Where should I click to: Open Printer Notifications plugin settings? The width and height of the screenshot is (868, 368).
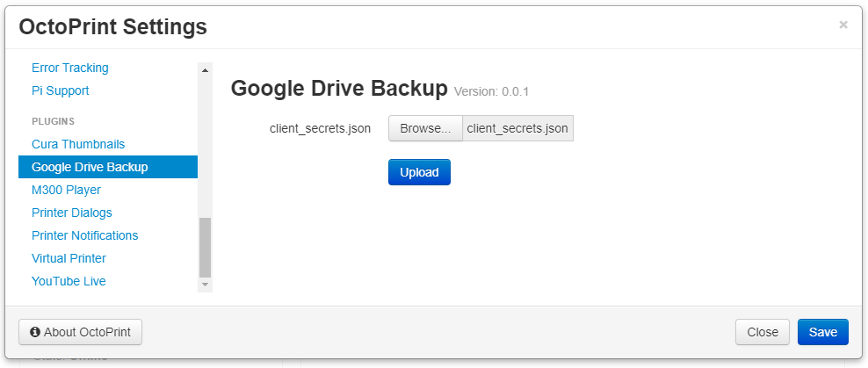[84, 235]
